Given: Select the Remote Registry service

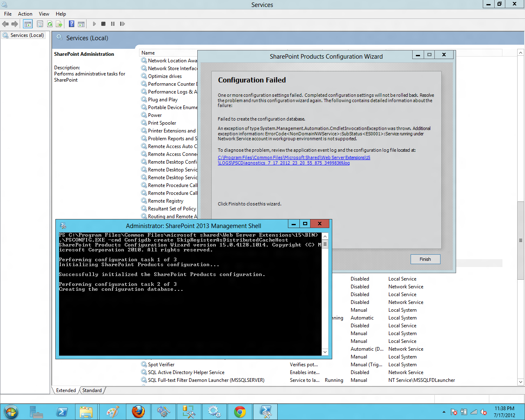Looking at the screenshot, I should tap(166, 201).
